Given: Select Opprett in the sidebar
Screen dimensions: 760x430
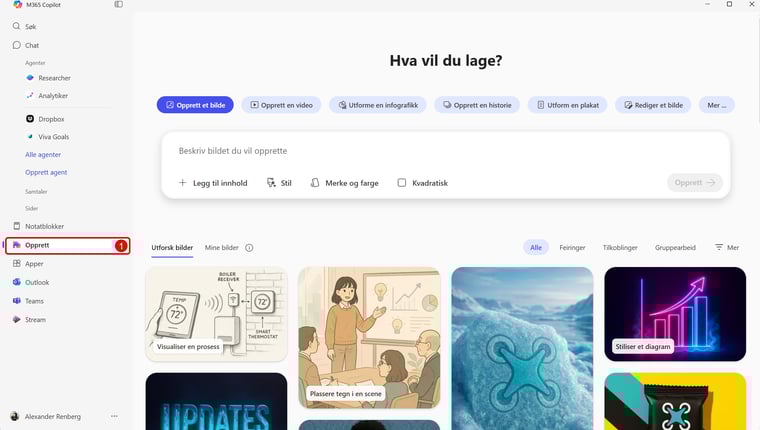Looking at the screenshot, I should coord(67,245).
